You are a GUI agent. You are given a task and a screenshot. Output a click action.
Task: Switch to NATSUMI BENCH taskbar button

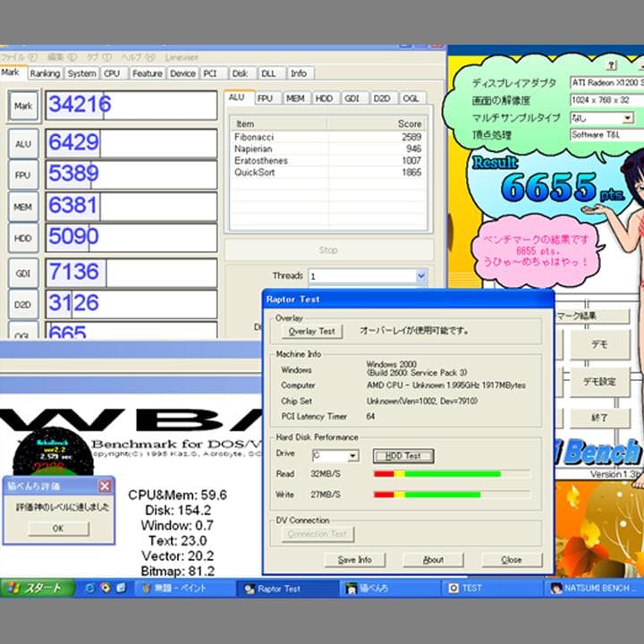594,589
